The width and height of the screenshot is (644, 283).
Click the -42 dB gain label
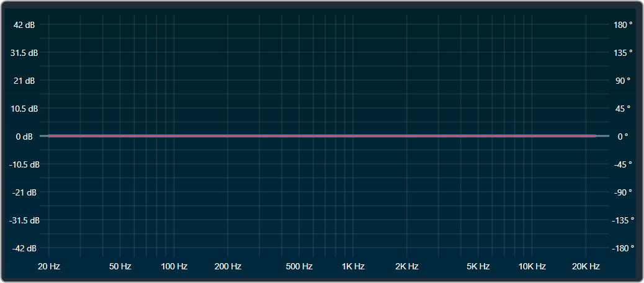pos(24,248)
